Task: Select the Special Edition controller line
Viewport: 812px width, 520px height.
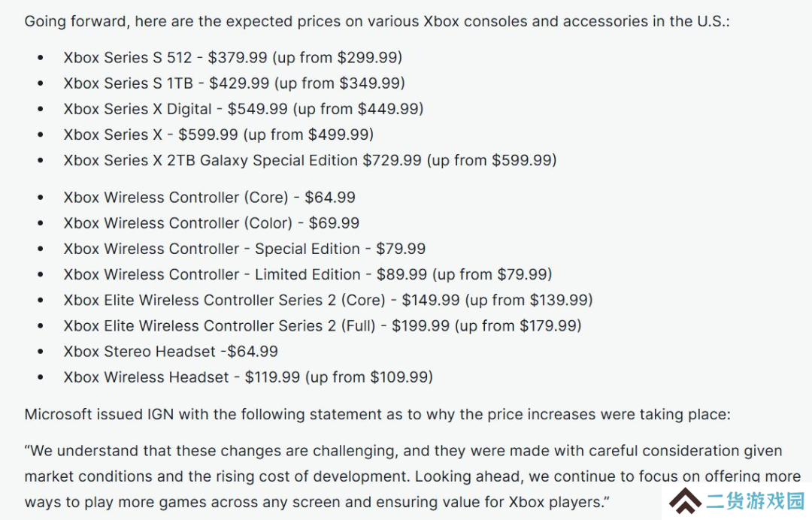Action: [x=244, y=249]
